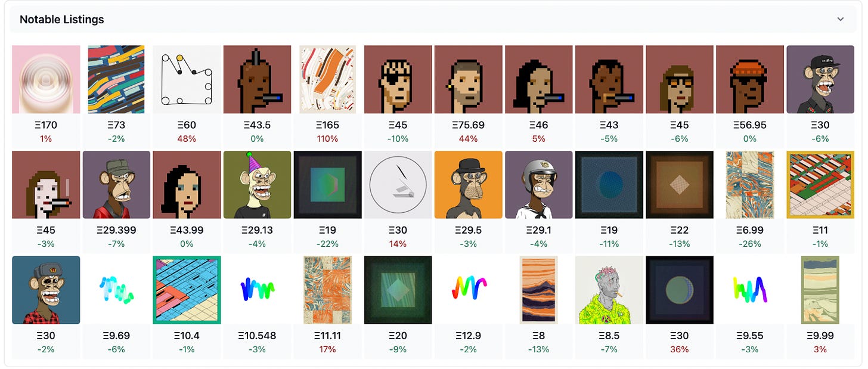Viewport: 868px width, 369px height.
Task: Open the party hat ape listed at Ξ29.13
Action: pyautogui.click(x=257, y=185)
